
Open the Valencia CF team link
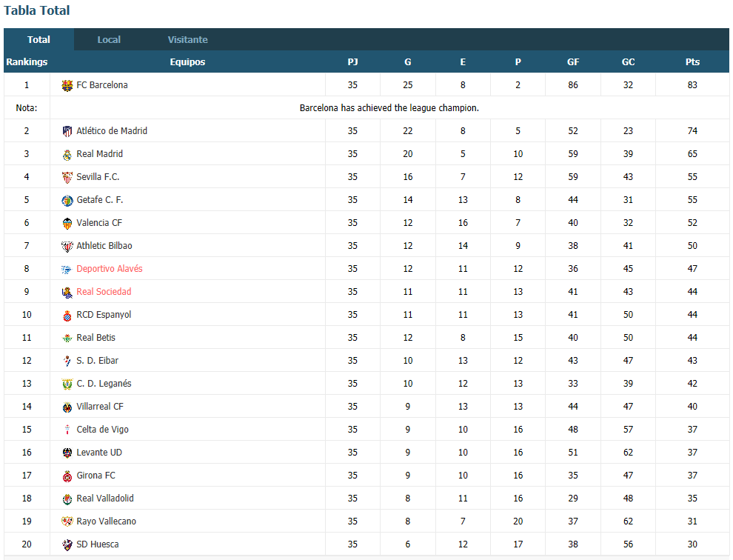pos(99,222)
